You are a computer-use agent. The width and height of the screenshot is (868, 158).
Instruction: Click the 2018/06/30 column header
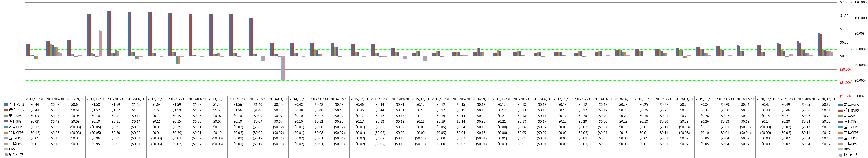click(623, 99)
